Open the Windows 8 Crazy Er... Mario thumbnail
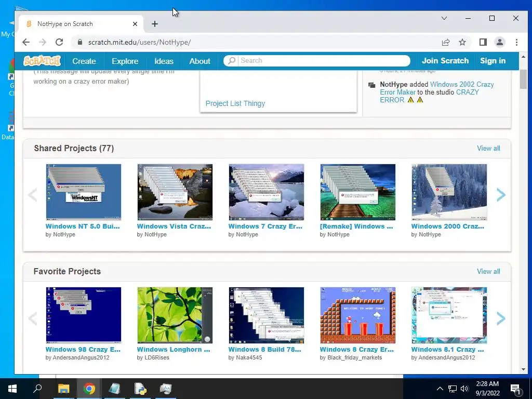 [357, 315]
